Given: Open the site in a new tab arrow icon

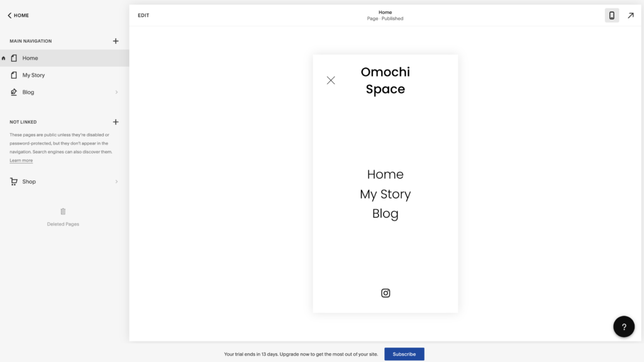Looking at the screenshot, I should pos(631,15).
